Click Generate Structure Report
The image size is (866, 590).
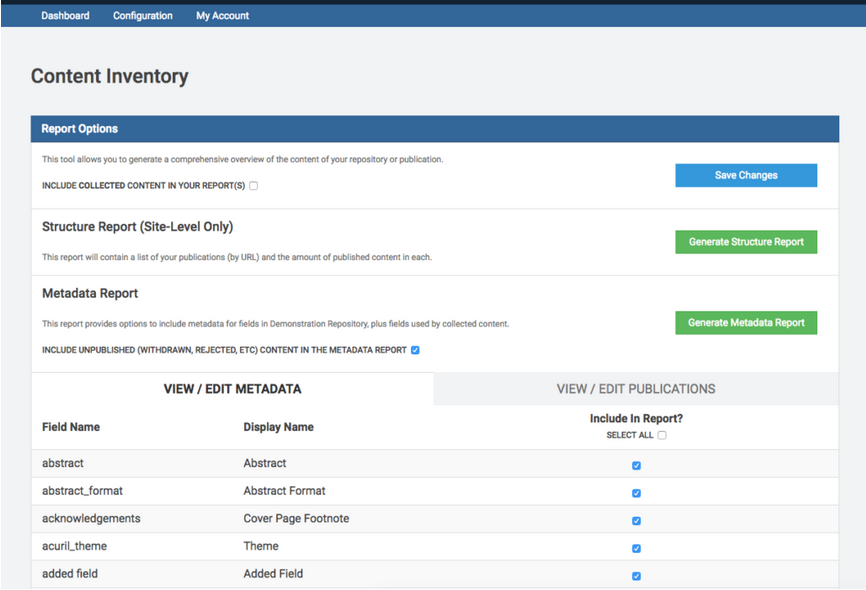746,242
